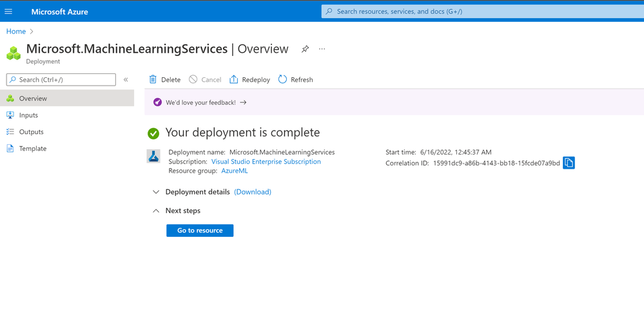This screenshot has width=644, height=311.
Task: Click the Inputs monitor icon
Action: (x=10, y=115)
